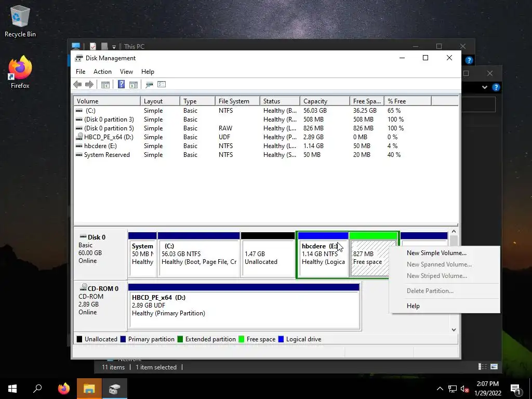Click the Properties checkmark icon in This PC title bar

coord(93,46)
